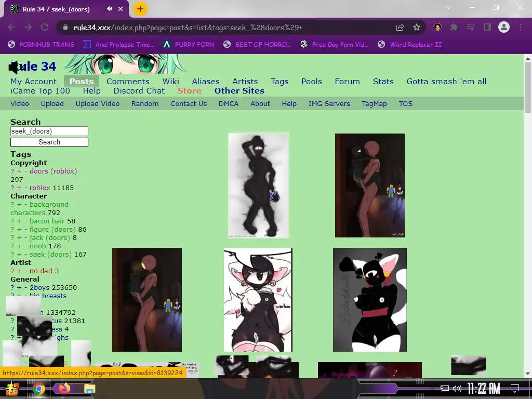
Task: Click the noob character tag
Action: [37, 246]
